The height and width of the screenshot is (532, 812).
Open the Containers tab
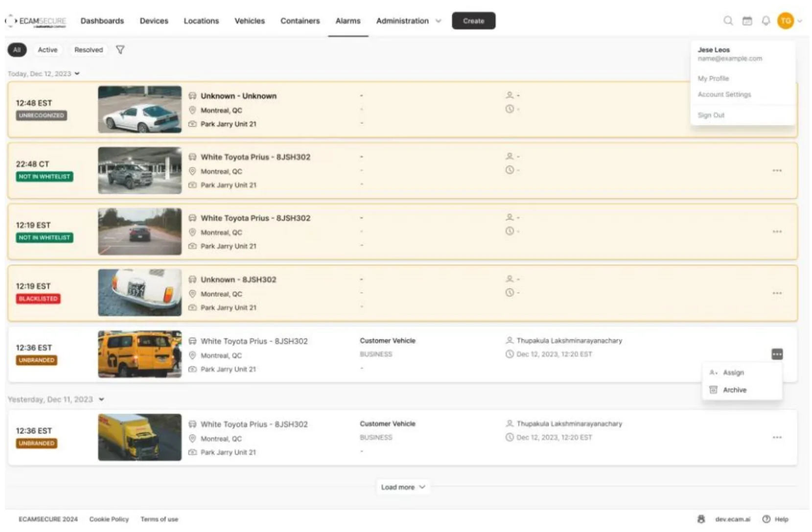click(300, 21)
